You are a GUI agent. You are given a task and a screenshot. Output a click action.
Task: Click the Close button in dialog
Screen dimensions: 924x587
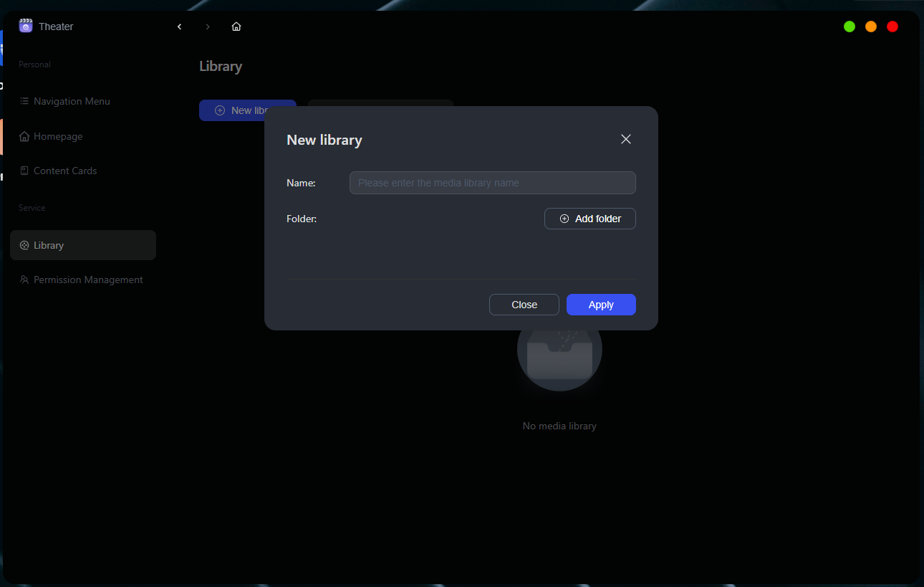coord(524,305)
